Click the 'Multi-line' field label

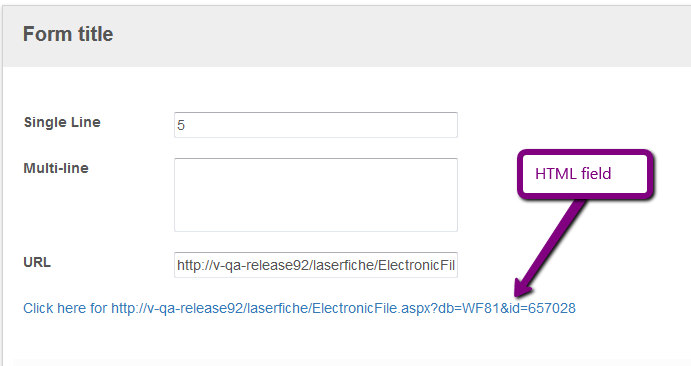(x=56, y=168)
